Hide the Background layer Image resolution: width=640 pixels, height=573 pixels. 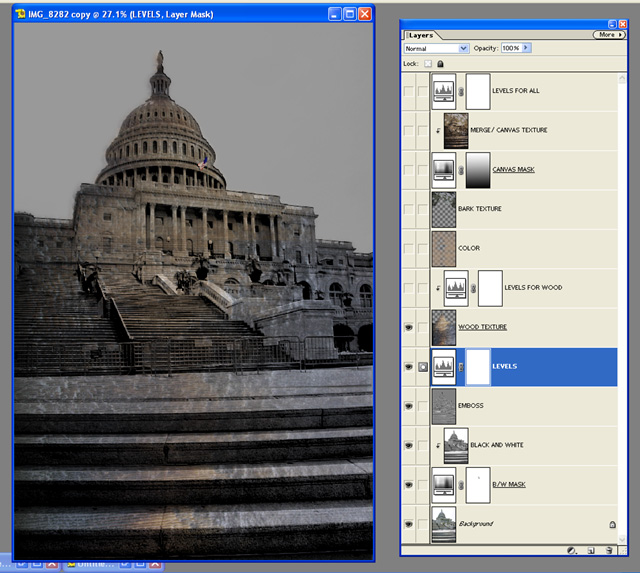click(x=408, y=524)
